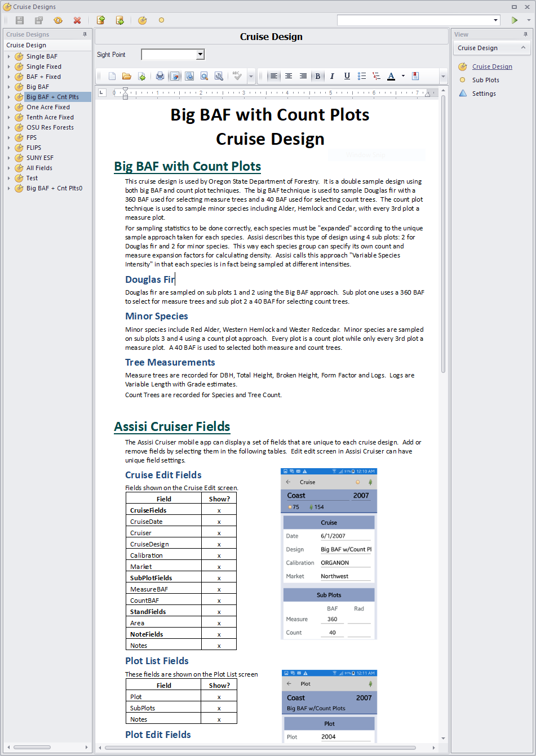536x756 pixels.
Task: Open Settings view
Action: coord(484,94)
